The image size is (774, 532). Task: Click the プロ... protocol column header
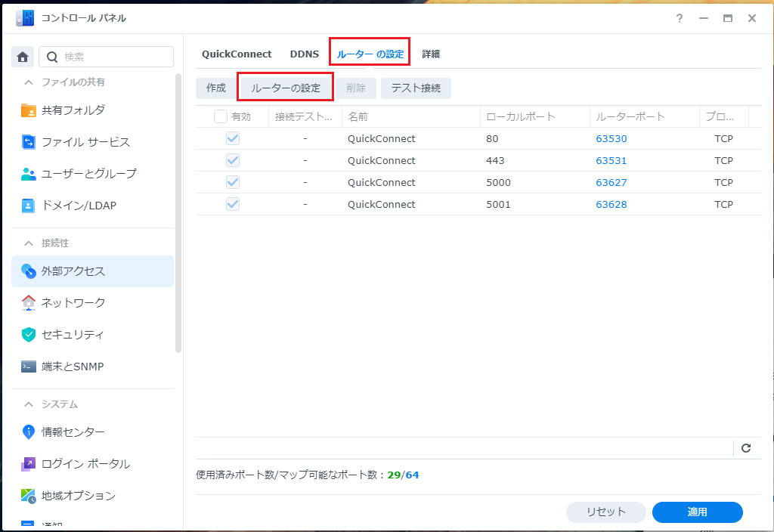click(723, 116)
